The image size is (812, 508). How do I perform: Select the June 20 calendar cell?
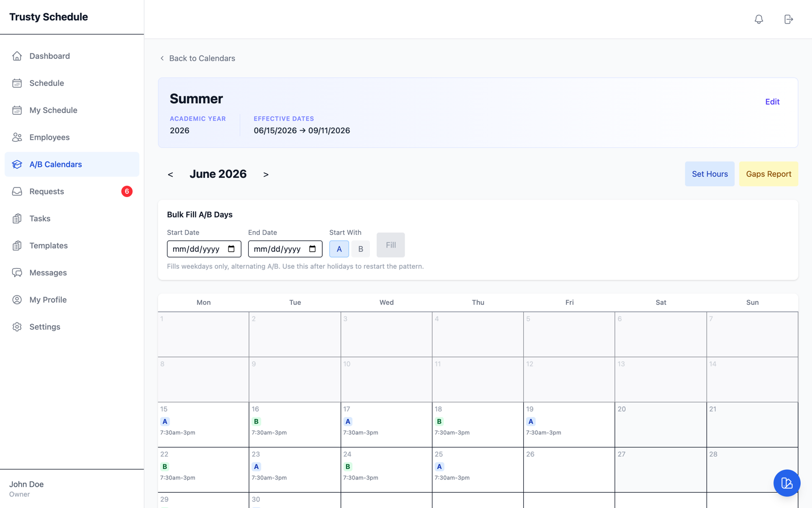tap(660, 425)
